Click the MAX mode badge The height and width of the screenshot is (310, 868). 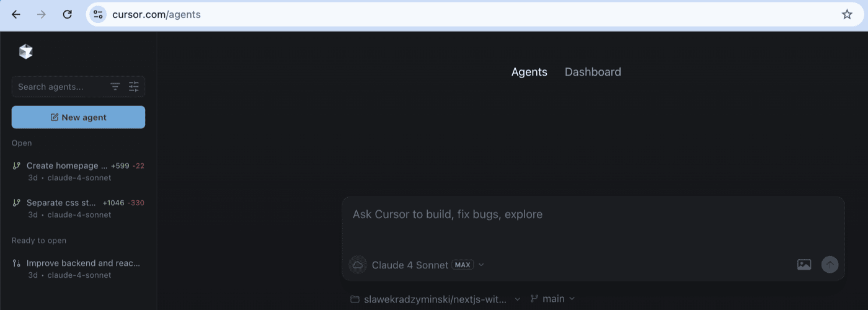pos(463,265)
